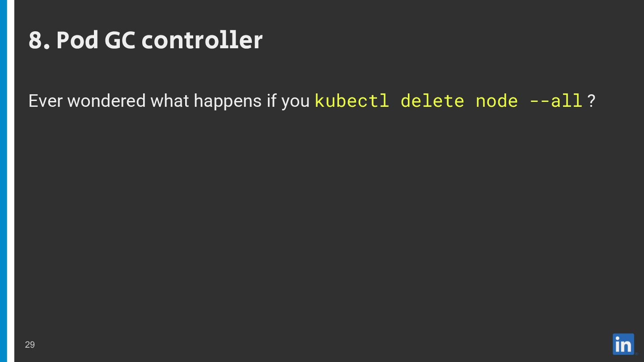Click the '8.' numeral in the title
The image size is (644, 362).
click(39, 40)
